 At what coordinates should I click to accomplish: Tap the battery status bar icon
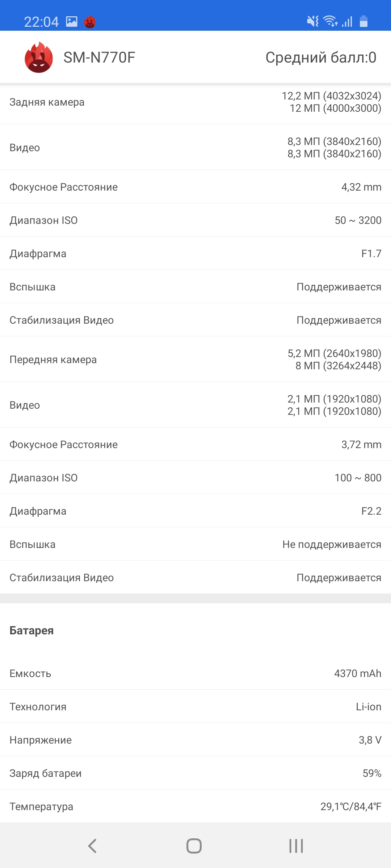pos(363,21)
